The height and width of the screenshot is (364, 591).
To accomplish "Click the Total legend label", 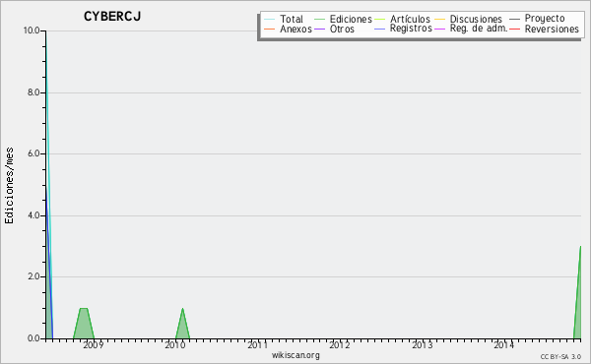I will 292,19.
